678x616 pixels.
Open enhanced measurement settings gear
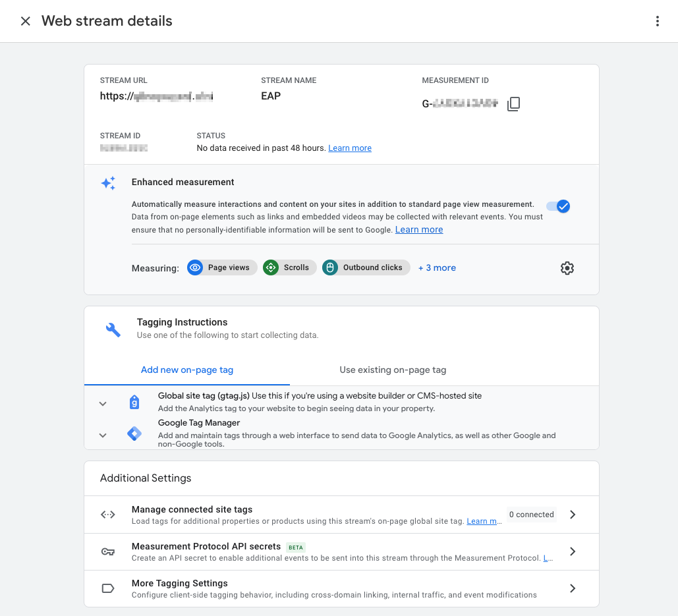coord(567,268)
